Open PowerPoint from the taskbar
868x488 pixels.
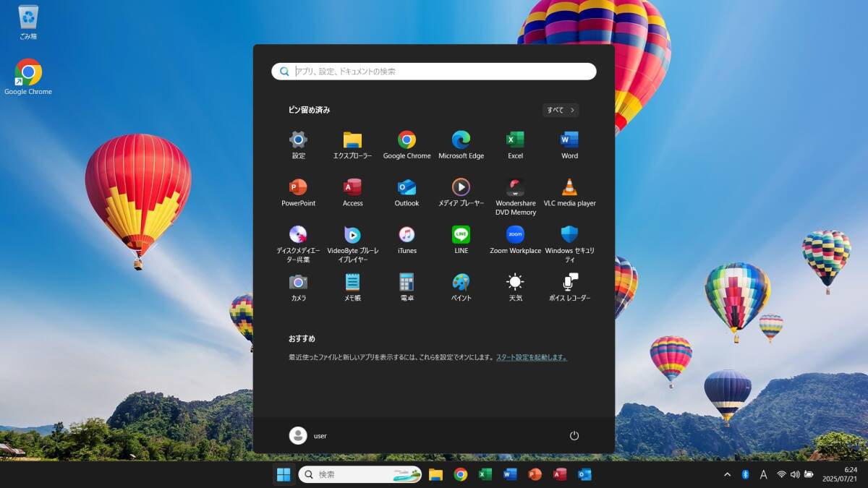(x=535, y=474)
